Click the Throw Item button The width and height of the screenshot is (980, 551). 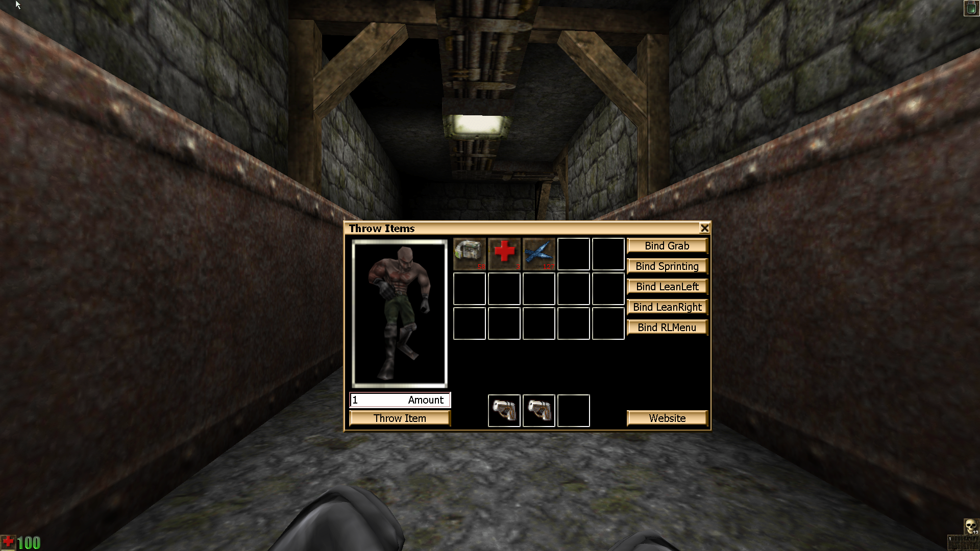400,418
